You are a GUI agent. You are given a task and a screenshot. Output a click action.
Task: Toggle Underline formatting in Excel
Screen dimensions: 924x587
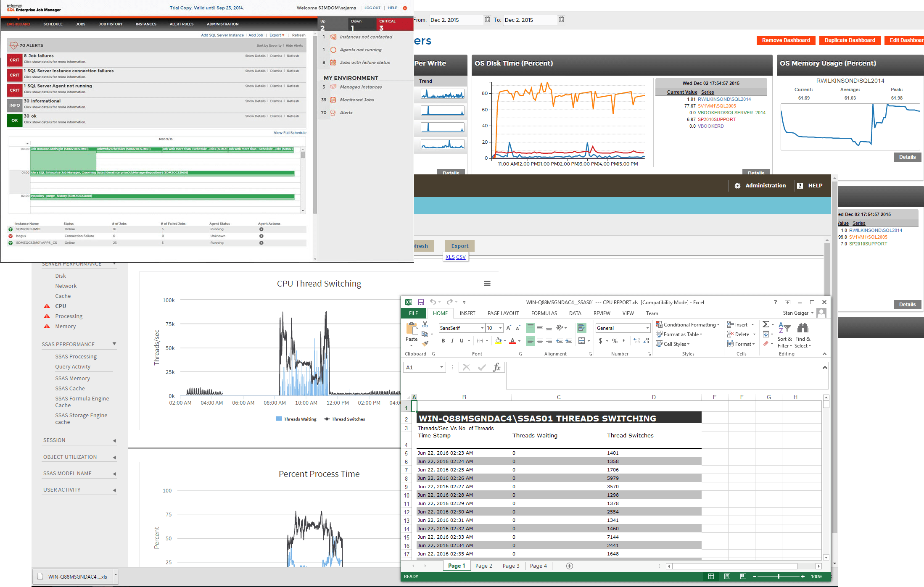pos(462,341)
